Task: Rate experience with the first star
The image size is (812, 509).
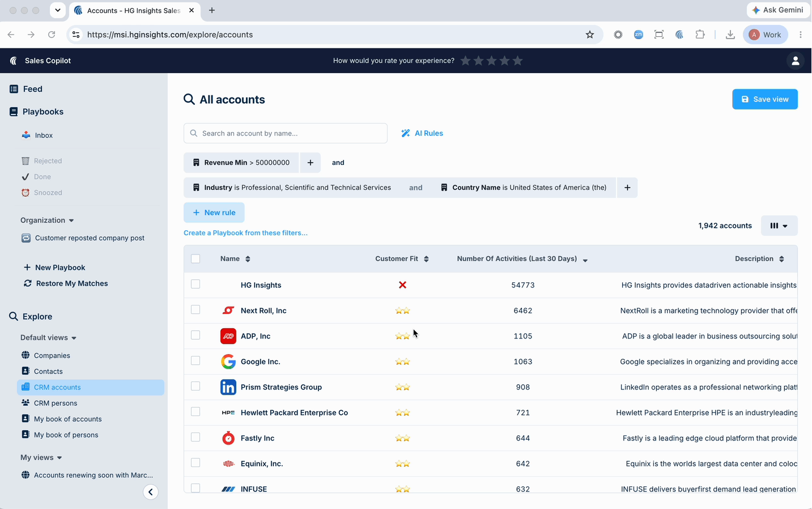Action: click(466, 61)
